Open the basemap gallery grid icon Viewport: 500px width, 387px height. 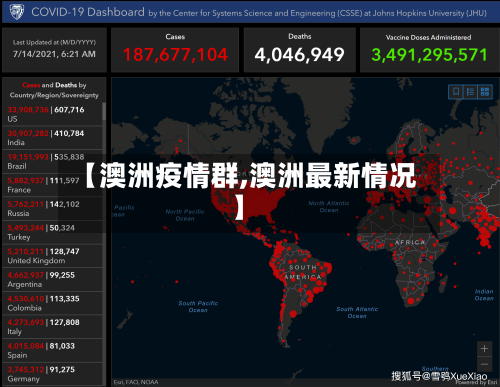[485, 92]
